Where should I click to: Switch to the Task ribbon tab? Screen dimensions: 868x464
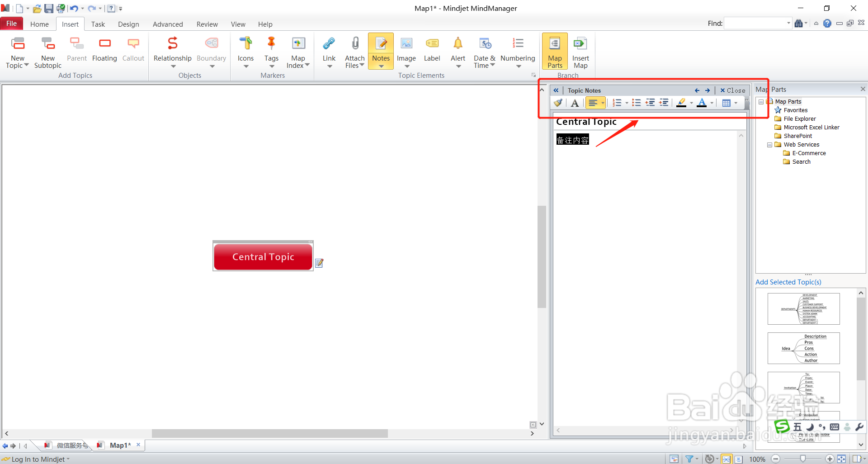click(98, 24)
